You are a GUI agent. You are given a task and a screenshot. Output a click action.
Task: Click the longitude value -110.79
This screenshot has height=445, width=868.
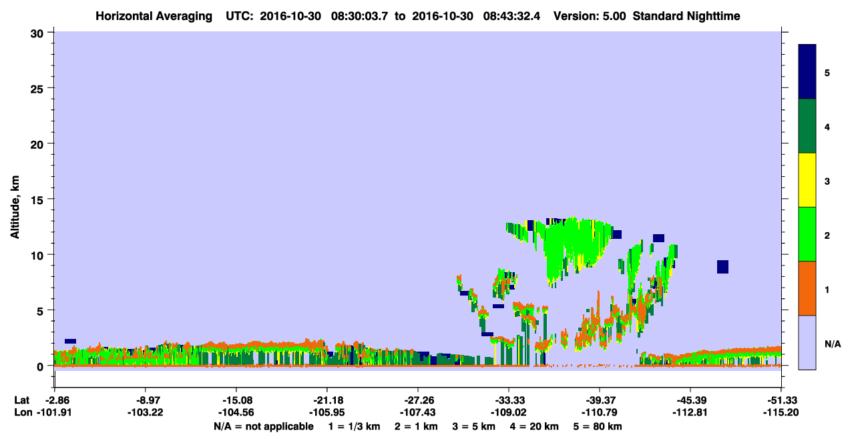tap(600, 412)
